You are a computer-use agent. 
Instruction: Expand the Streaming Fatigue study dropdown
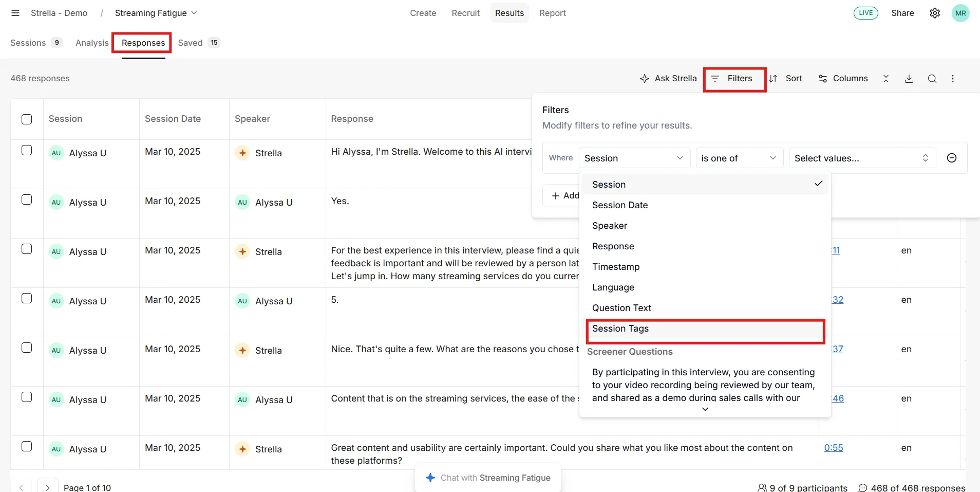point(156,13)
